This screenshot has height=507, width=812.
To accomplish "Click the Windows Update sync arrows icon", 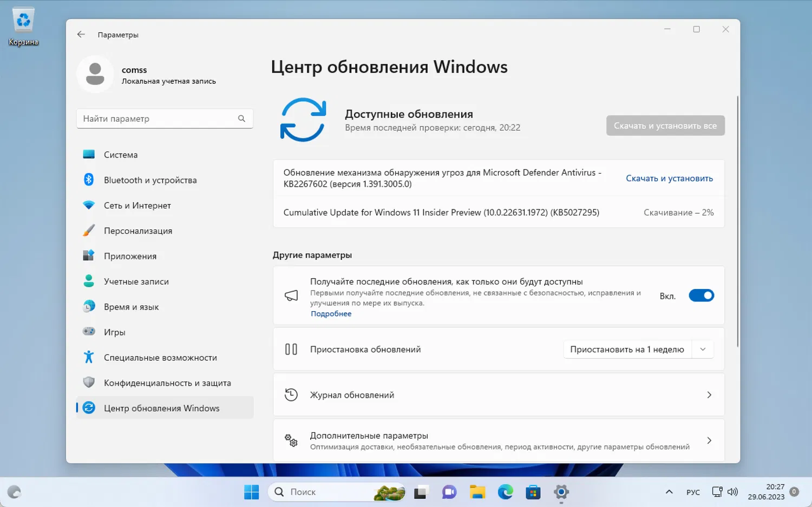I will 303,120.
